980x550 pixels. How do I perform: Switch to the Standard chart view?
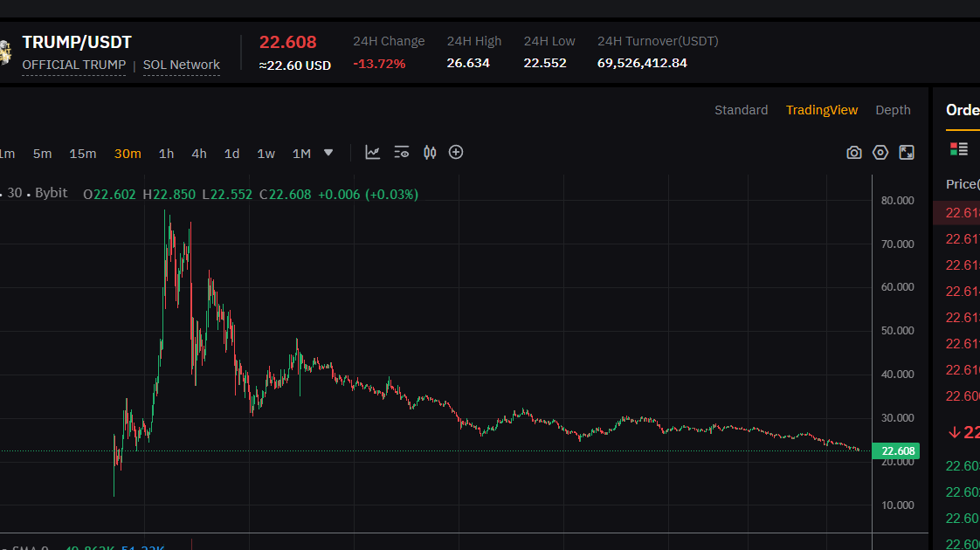point(741,110)
